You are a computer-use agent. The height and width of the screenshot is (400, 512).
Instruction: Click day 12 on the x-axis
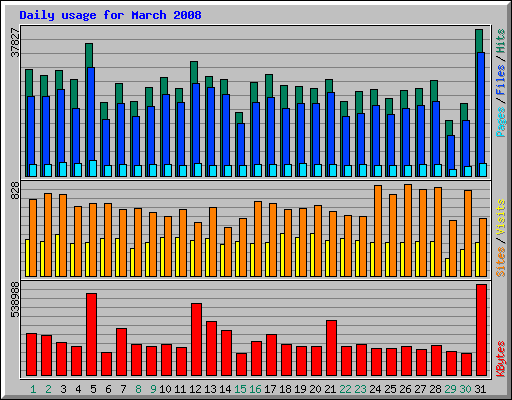[x=195, y=389]
